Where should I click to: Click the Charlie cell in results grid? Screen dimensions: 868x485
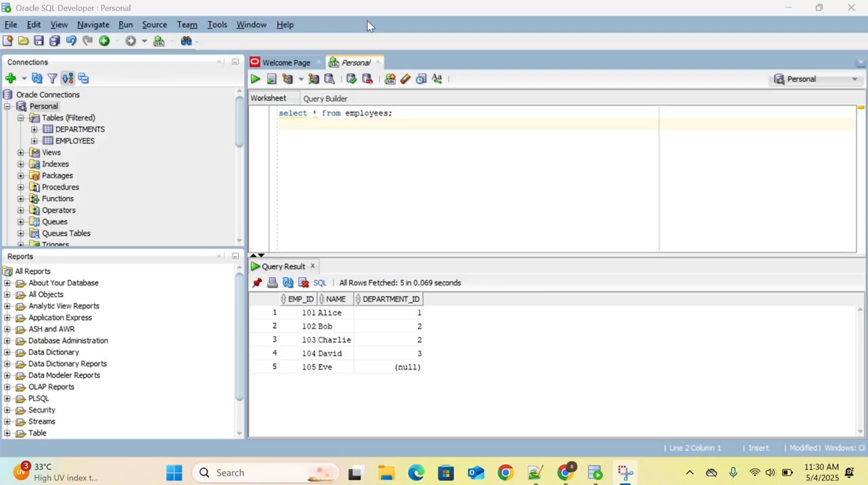[x=335, y=340]
